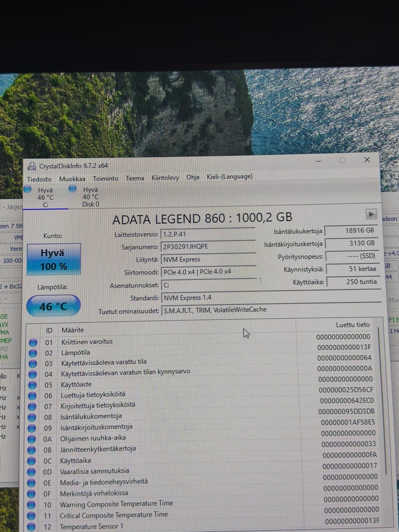
Task: Open the Ohje menu
Action: tap(193, 177)
